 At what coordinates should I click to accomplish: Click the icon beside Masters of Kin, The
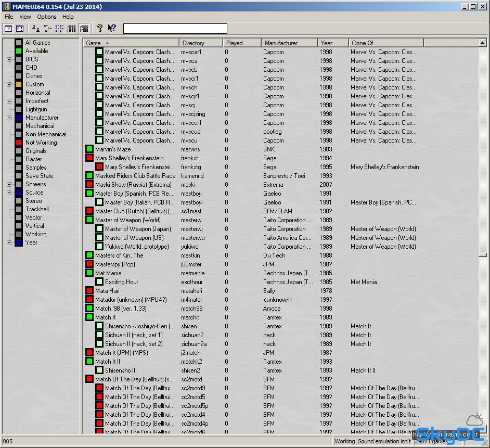point(89,255)
